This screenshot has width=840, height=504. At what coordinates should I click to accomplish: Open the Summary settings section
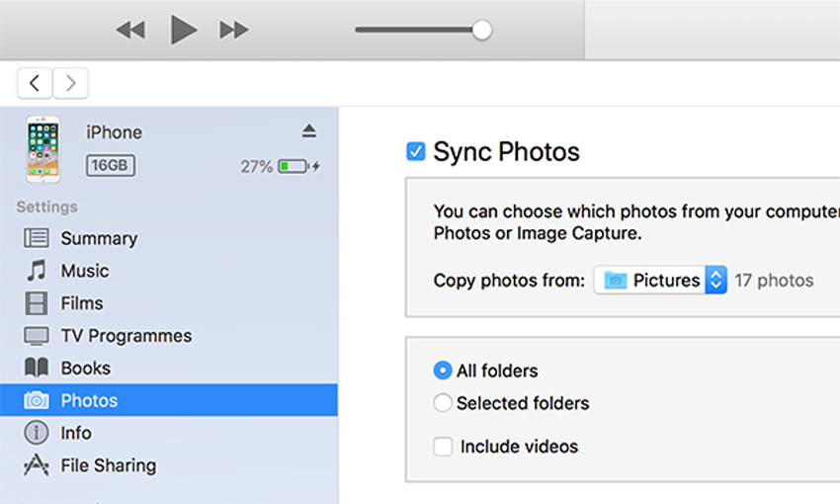click(98, 238)
